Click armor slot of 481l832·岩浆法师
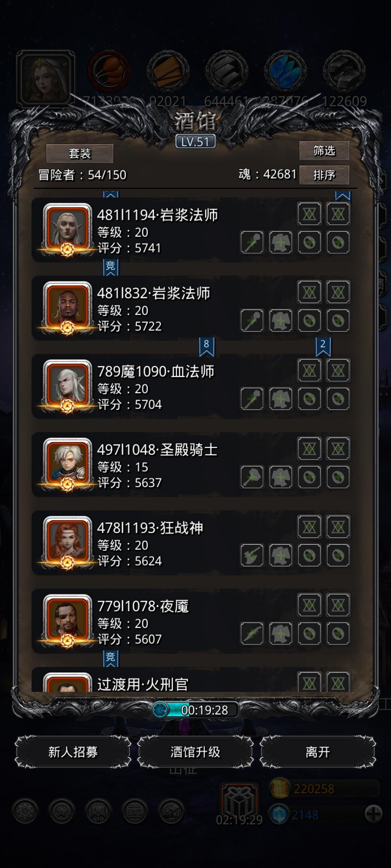Screen dimensions: 391x868 (x=281, y=320)
